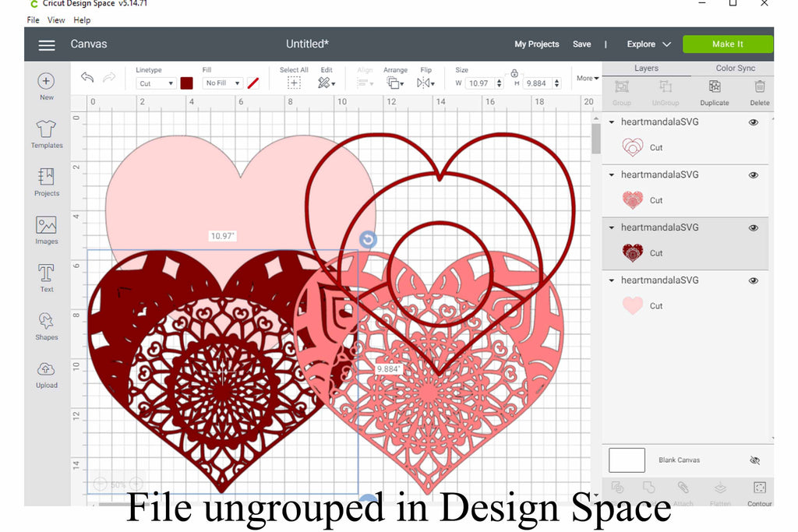Click the Contour tool
Image resolution: width=798 pixels, height=532 pixels.
point(759,493)
